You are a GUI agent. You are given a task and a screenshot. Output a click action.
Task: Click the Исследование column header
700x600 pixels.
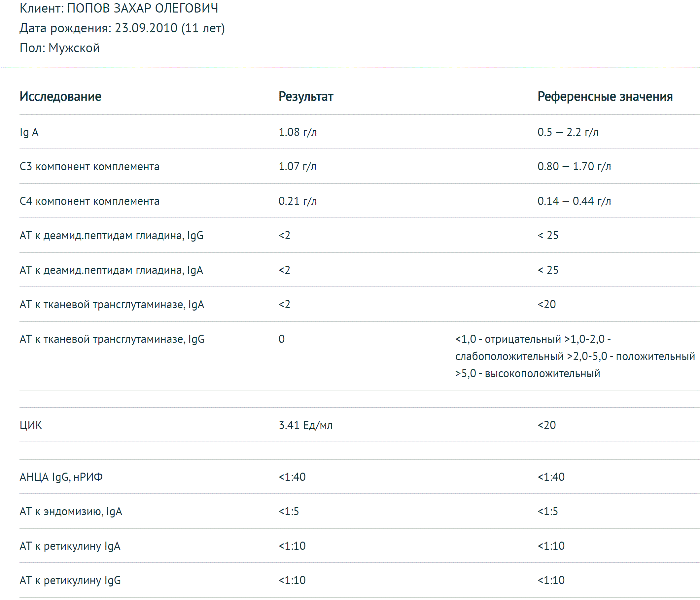point(60,97)
